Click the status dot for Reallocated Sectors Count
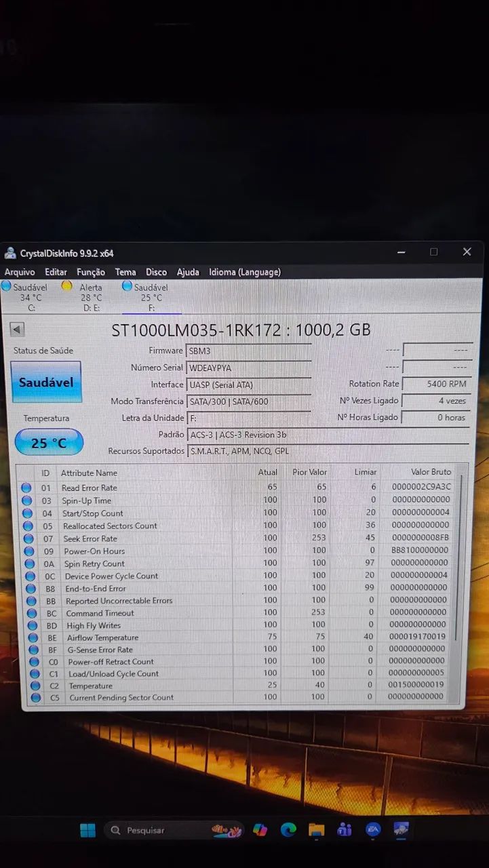The width and height of the screenshot is (489, 868). click(28, 526)
